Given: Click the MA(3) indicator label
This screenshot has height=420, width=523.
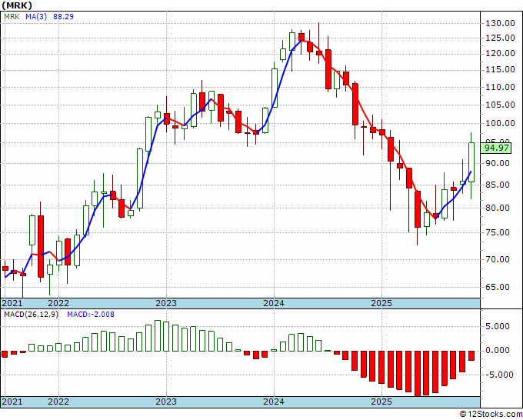Looking at the screenshot, I should tap(36, 17).
